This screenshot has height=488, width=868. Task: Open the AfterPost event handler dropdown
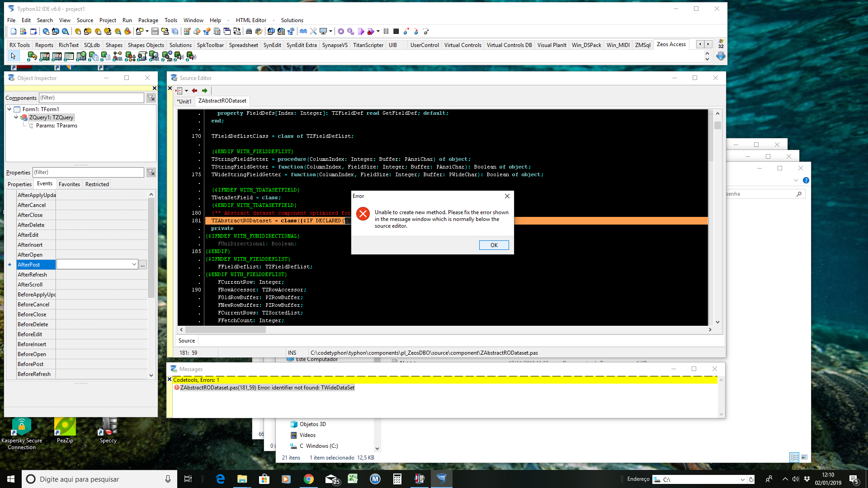click(134, 265)
